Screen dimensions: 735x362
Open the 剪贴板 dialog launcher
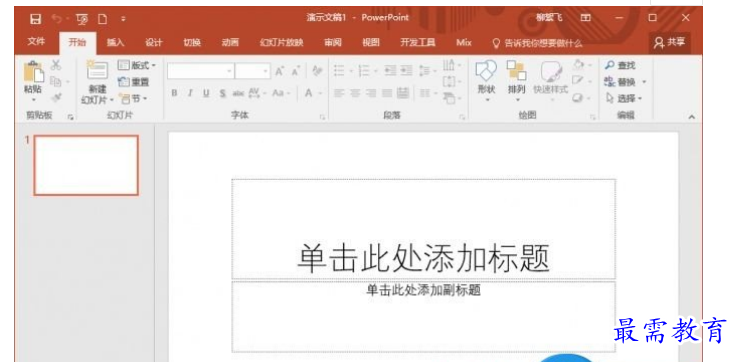click(71, 117)
